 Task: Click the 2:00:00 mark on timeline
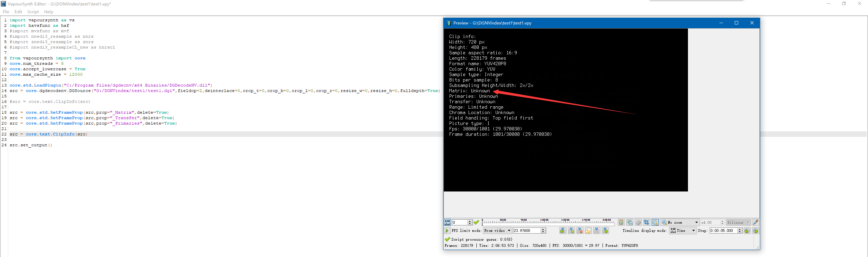(x=607, y=220)
